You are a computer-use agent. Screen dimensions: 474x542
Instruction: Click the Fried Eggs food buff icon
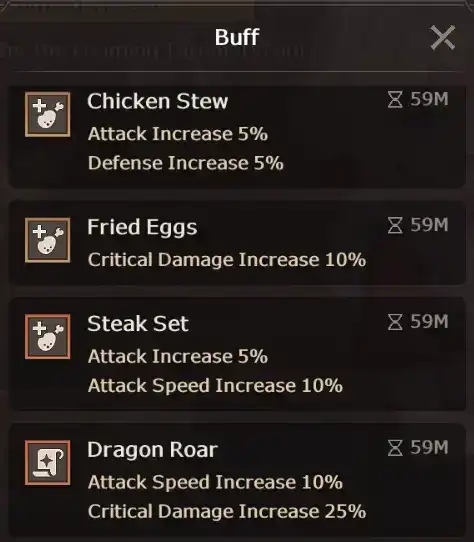point(48,240)
